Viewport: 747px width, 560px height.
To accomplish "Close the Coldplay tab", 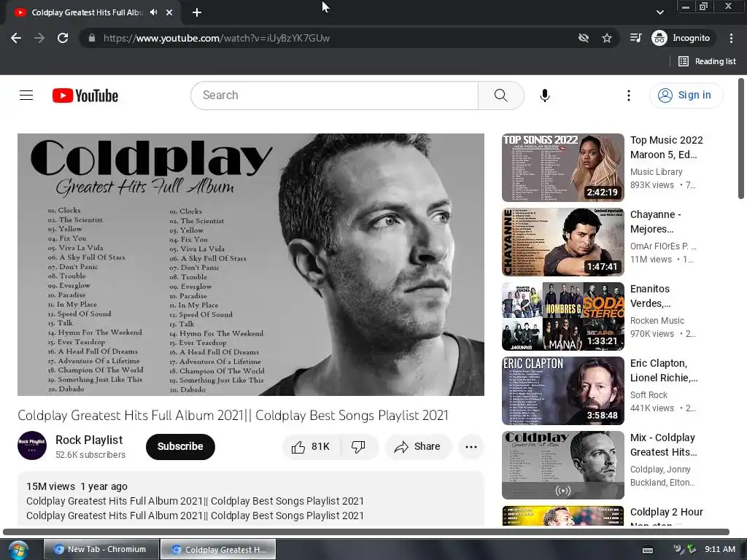I will tap(169, 12).
